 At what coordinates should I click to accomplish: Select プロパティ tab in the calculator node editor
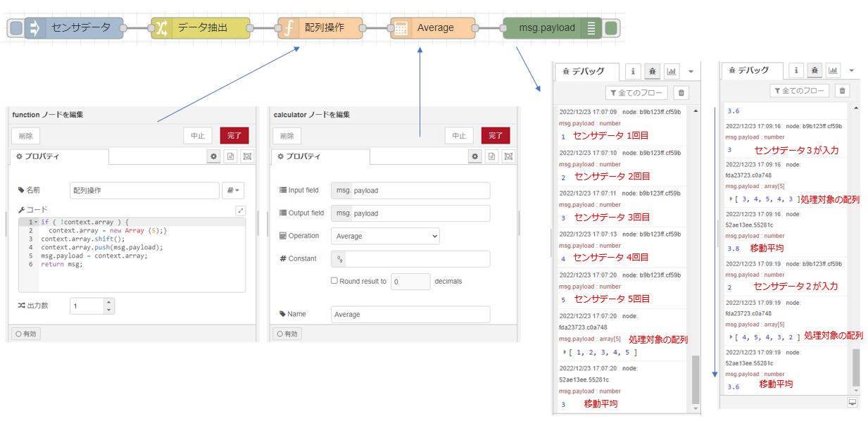(320, 156)
